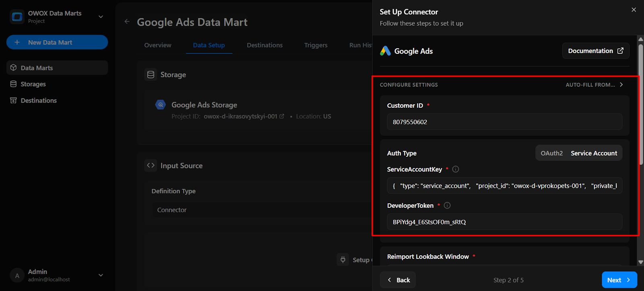Viewport: 644px width, 291px height.
Task: Select OAuth2 auth type
Action: point(552,153)
